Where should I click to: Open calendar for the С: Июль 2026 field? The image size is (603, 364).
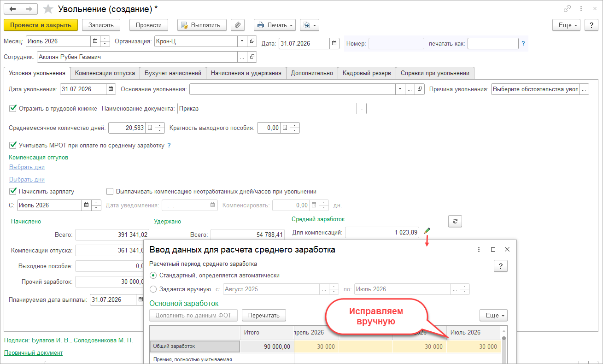click(x=86, y=205)
